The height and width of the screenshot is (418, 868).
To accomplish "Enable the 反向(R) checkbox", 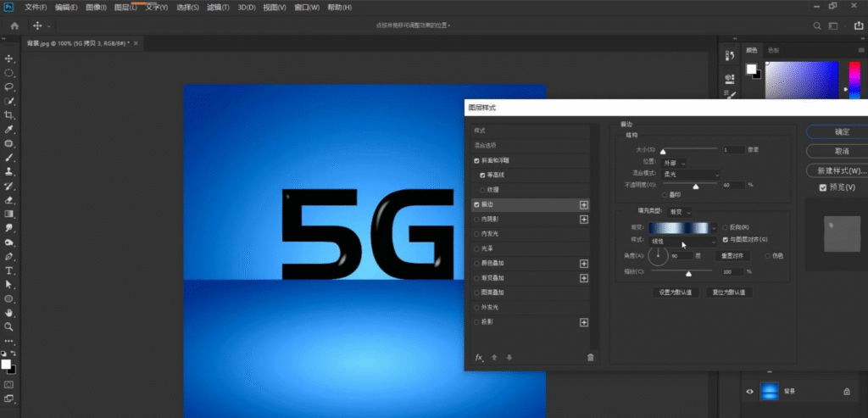I will (726, 227).
